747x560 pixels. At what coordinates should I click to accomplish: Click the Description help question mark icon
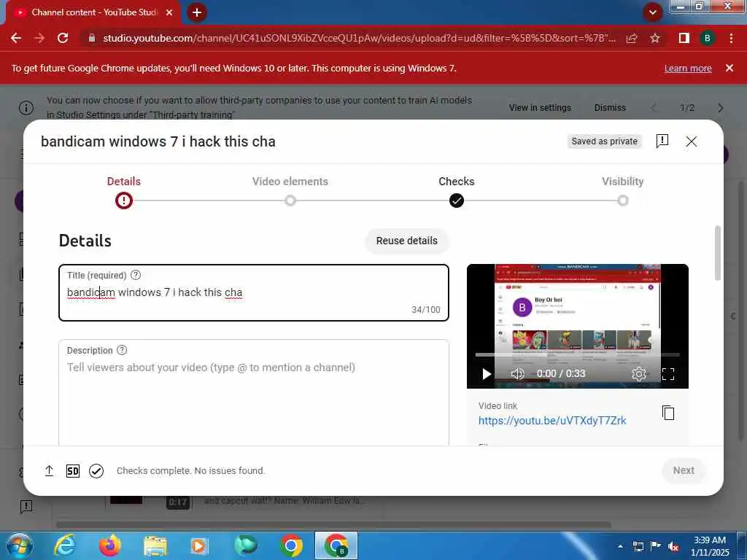coord(122,350)
